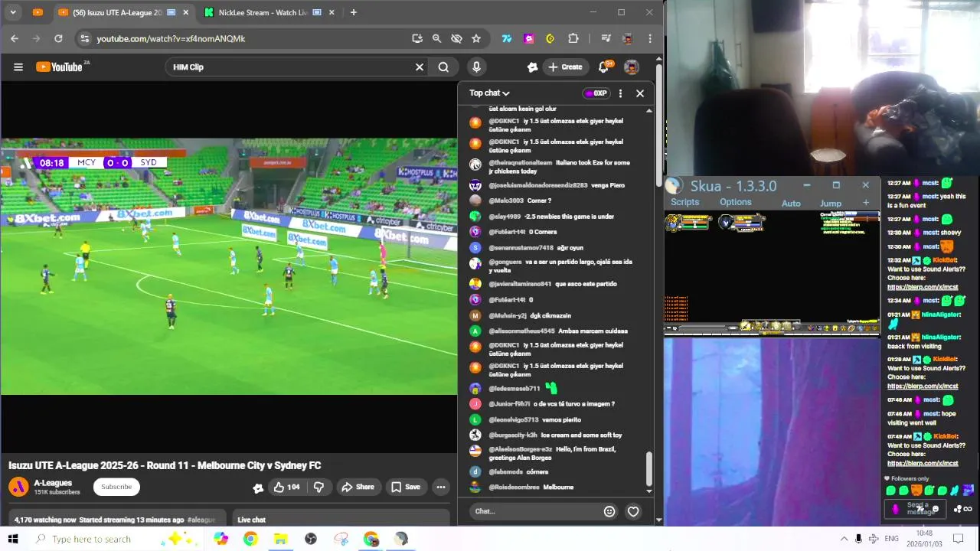Viewport: 980px width, 551px height.
Task: Open more actions ellipsis under video
Action: coord(440,487)
